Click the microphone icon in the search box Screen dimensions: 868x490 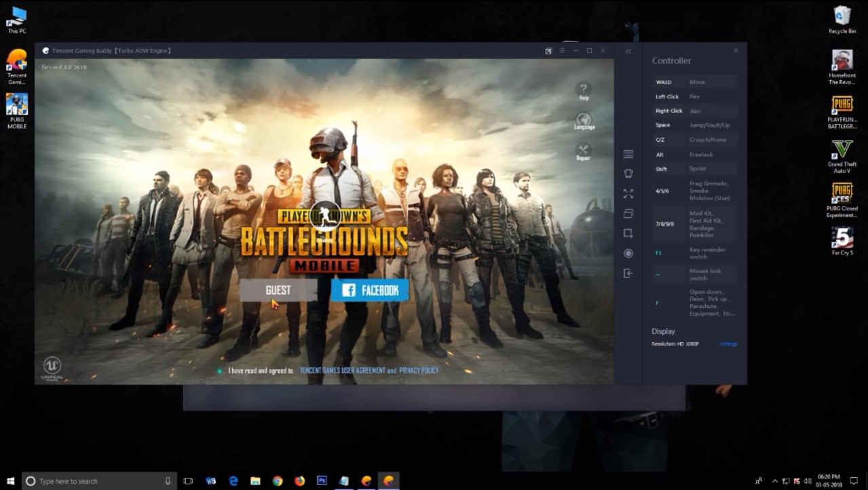[168, 480]
